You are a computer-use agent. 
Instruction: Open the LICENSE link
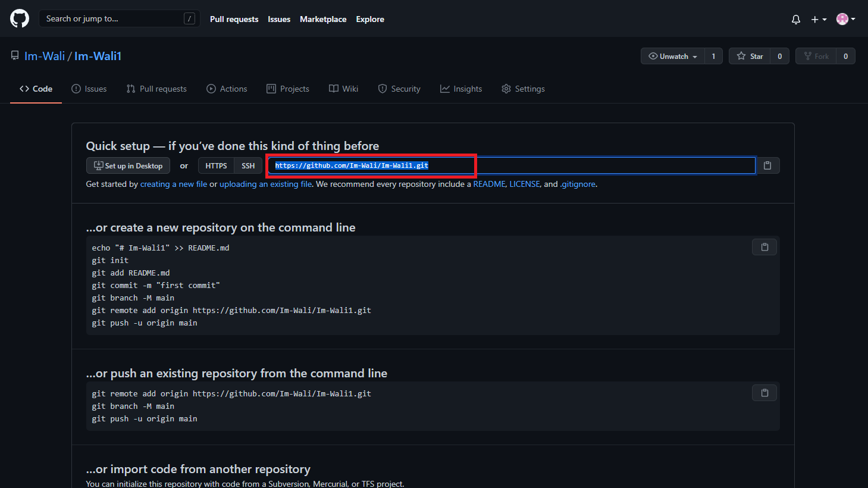click(525, 184)
